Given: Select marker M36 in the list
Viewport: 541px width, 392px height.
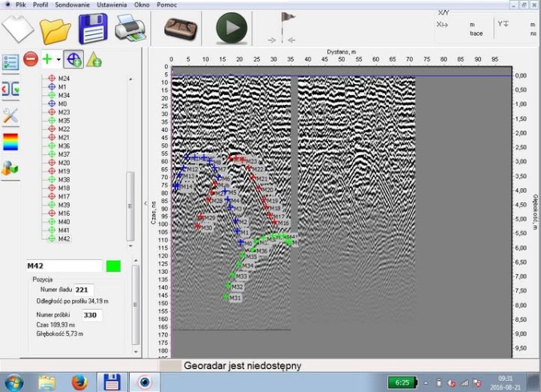Looking at the screenshot, I should click(64, 146).
